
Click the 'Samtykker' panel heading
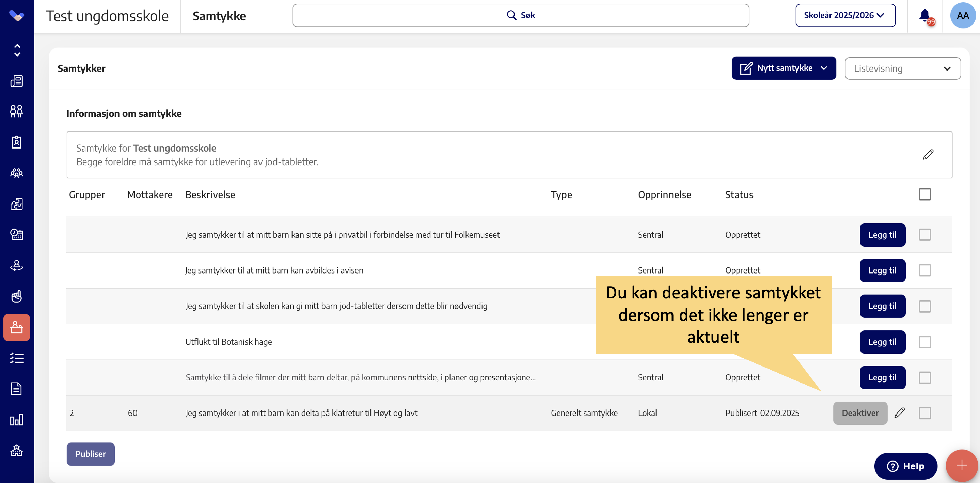(81, 68)
